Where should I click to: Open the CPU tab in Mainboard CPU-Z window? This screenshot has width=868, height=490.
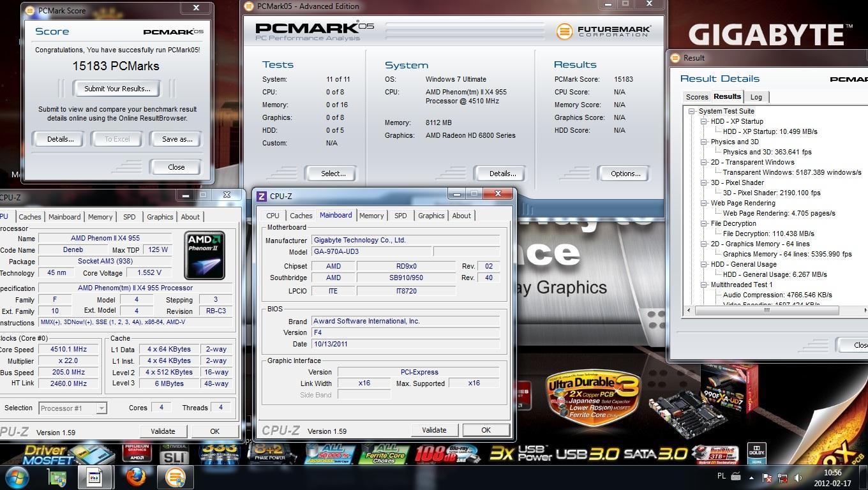click(273, 216)
